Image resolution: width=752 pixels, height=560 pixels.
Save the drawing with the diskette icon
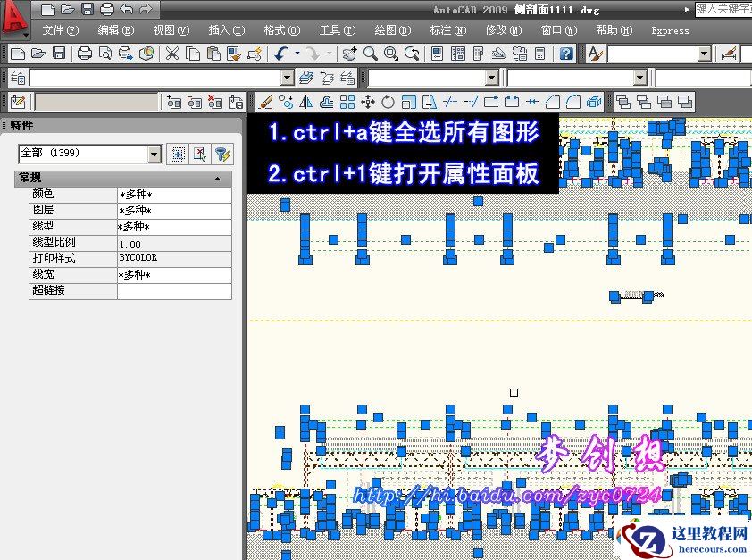point(59,53)
